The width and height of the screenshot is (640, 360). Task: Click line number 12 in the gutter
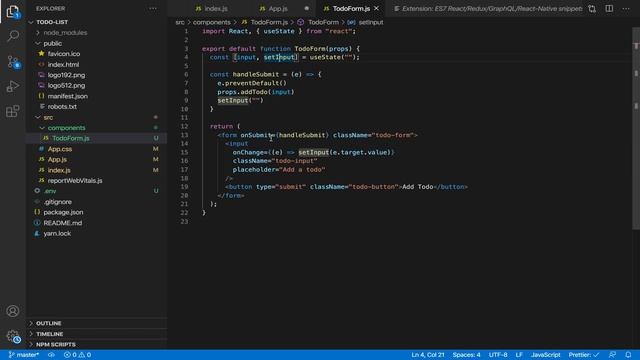[184, 126]
